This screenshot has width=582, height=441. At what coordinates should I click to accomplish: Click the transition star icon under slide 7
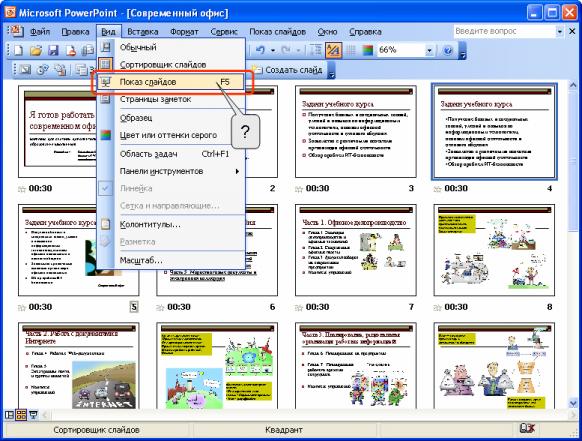click(299, 308)
